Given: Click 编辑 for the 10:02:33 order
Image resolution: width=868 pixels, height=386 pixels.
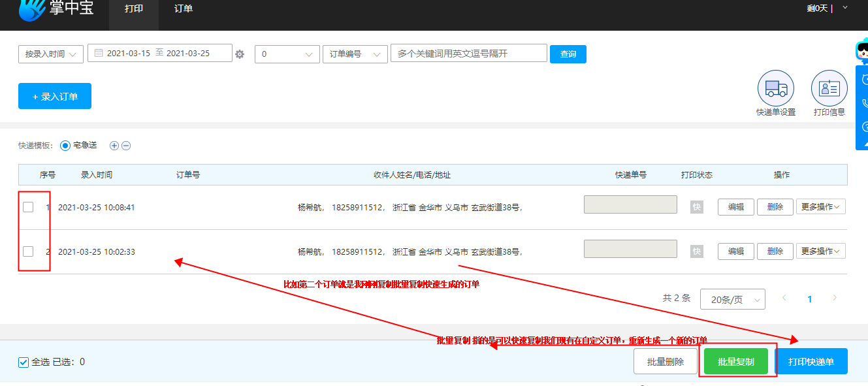Looking at the screenshot, I should click(x=736, y=251).
